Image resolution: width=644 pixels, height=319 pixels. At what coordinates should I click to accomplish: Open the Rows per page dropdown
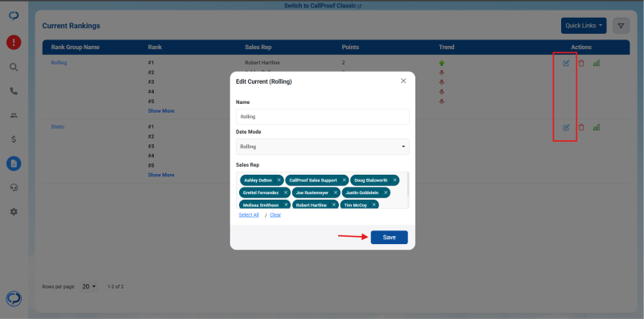[89, 287]
